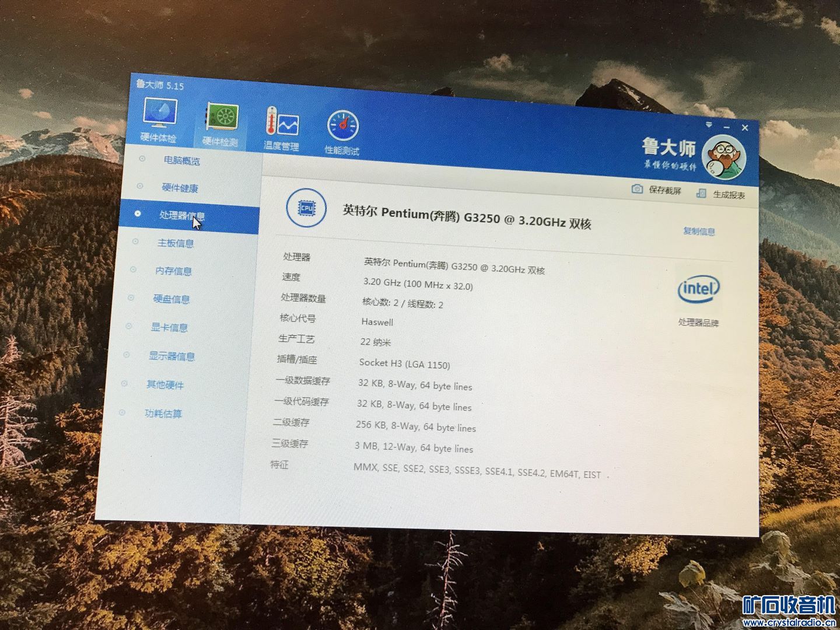The height and width of the screenshot is (630, 840).
Task: Select 显卡信息 in the sidebar
Action: coord(169,328)
